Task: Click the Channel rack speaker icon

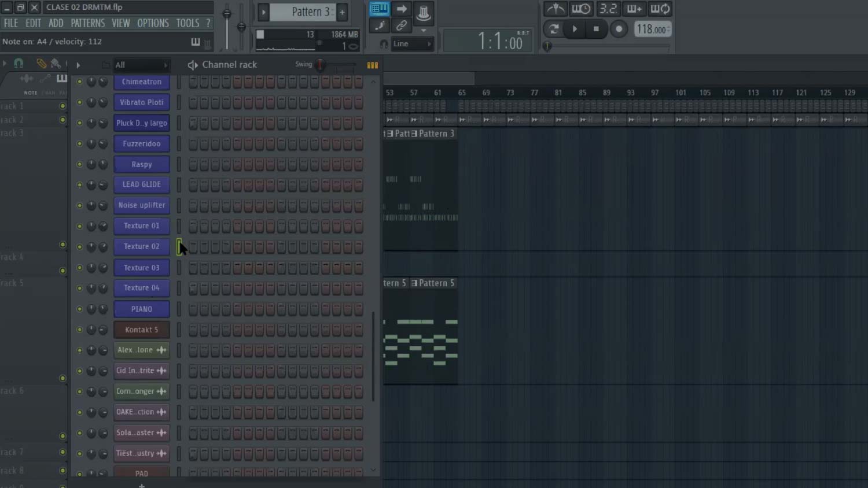Action: click(x=193, y=65)
